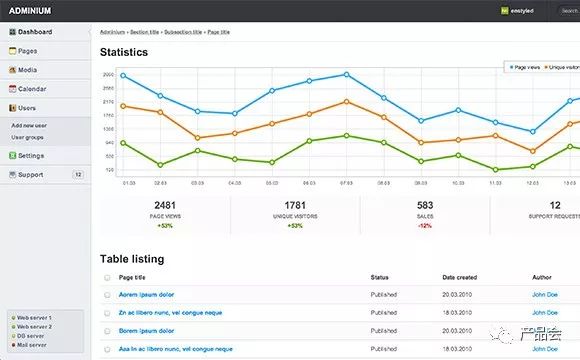580x360 pixels.
Task: Click John Doe author in Zn ac libero row
Action: click(x=545, y=313)
